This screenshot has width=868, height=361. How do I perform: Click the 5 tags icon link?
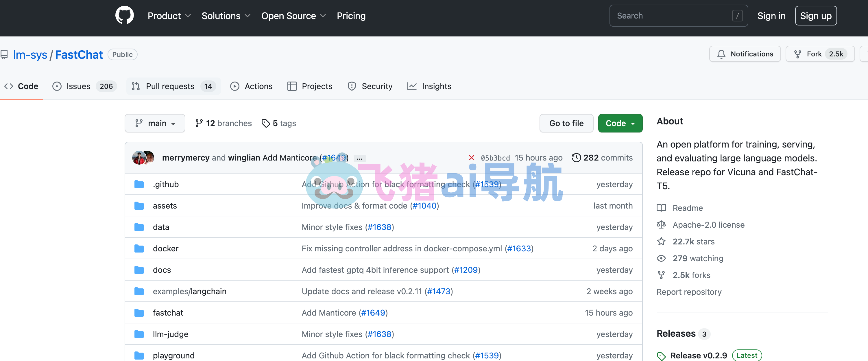[x=279, y=123]
